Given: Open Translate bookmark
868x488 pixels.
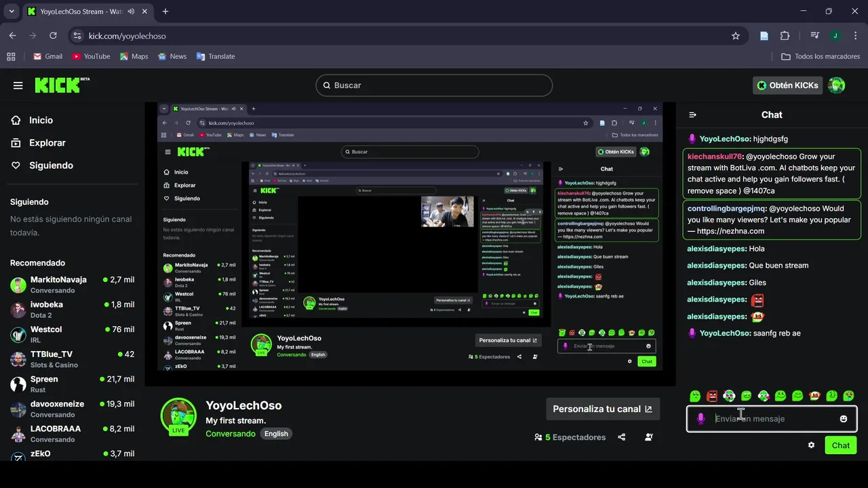Looking at the screenshot, I should (x=215, y=56).
